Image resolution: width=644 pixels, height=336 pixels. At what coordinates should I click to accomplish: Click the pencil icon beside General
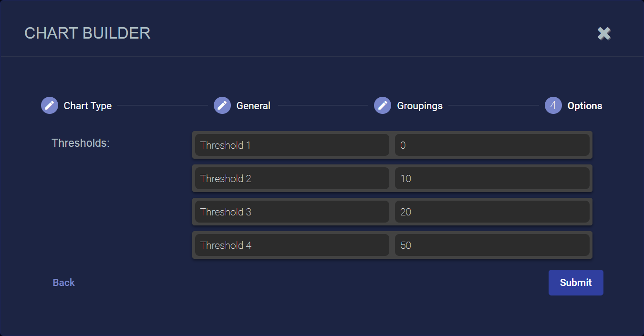222,105
